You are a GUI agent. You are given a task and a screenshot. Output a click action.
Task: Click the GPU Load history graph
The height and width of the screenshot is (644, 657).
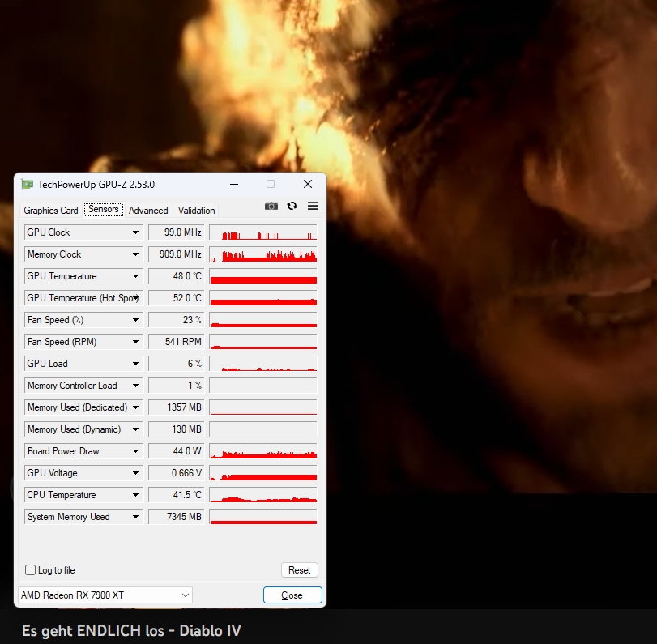[x=263, y=364]
